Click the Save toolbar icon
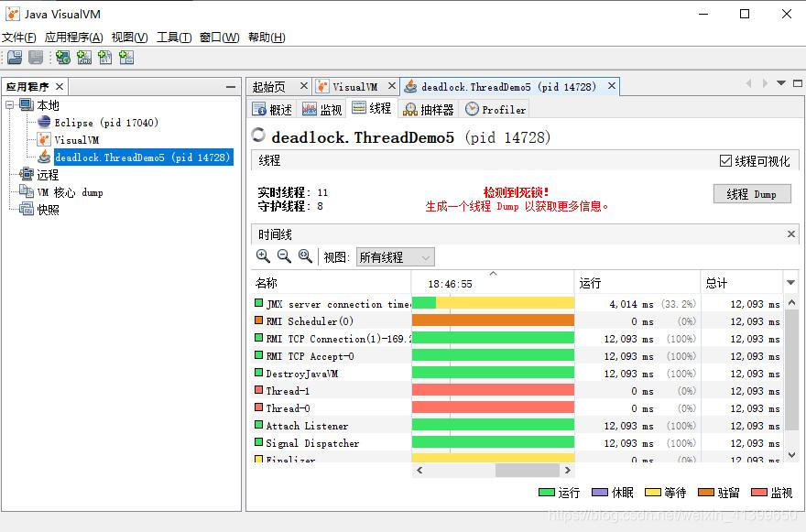Viewport: 806px width, 532px height. [36, 57]
